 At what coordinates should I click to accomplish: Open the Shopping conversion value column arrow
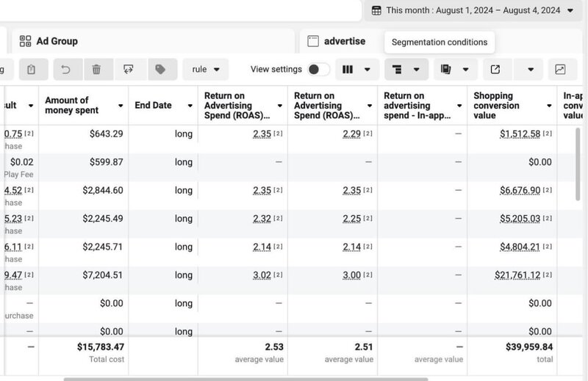click(x=548, y=106)
